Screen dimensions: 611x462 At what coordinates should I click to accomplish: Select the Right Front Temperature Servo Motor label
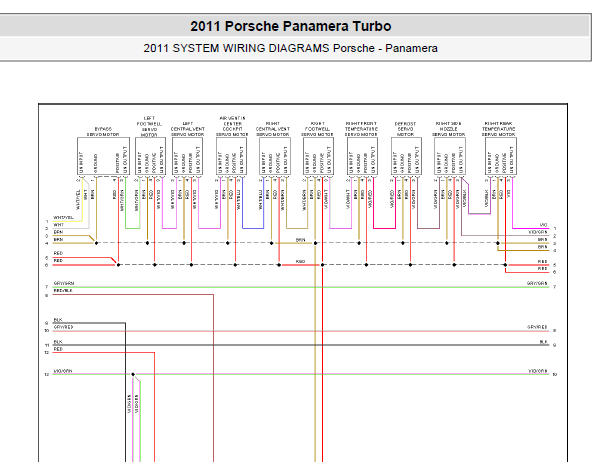click(x=361, y=129)
